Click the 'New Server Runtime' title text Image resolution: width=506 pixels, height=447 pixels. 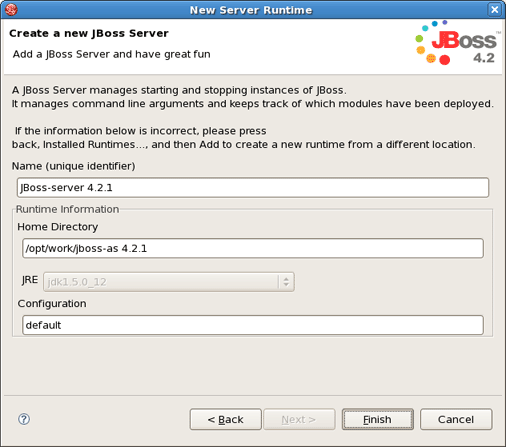[251, 10]
